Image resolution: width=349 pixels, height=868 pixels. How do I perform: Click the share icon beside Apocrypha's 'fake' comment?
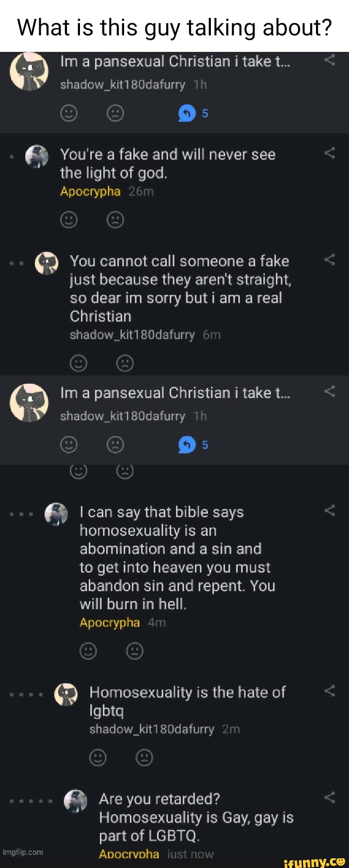[330, 153]
